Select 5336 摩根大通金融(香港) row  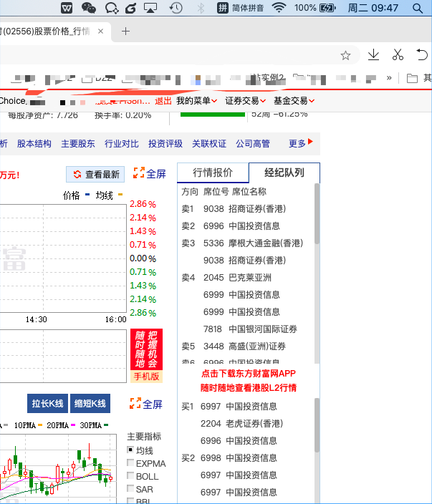click(246, 243)
